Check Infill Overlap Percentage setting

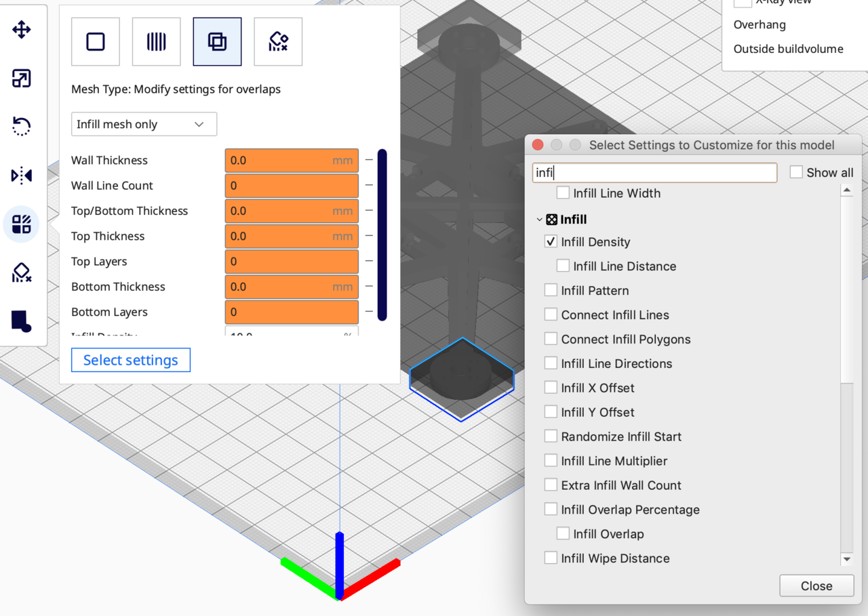coord(551,510)
